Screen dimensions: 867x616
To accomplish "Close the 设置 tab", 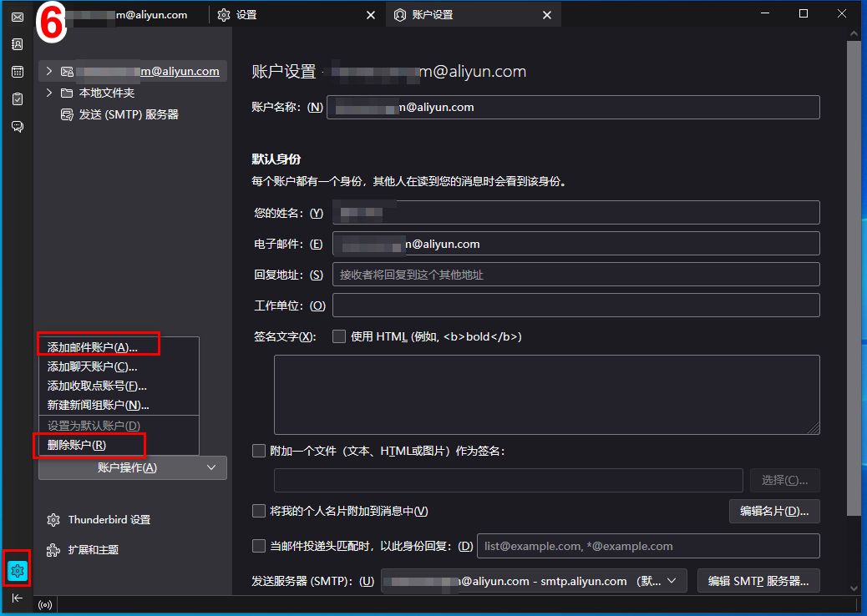I will pyautogui.click(x=371, y=15).
